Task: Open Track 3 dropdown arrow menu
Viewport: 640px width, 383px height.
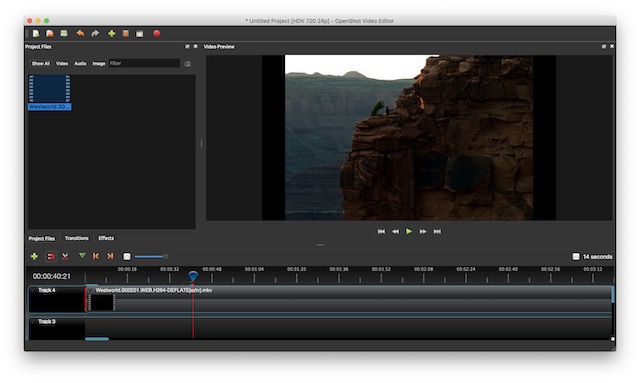Action: 33,322
